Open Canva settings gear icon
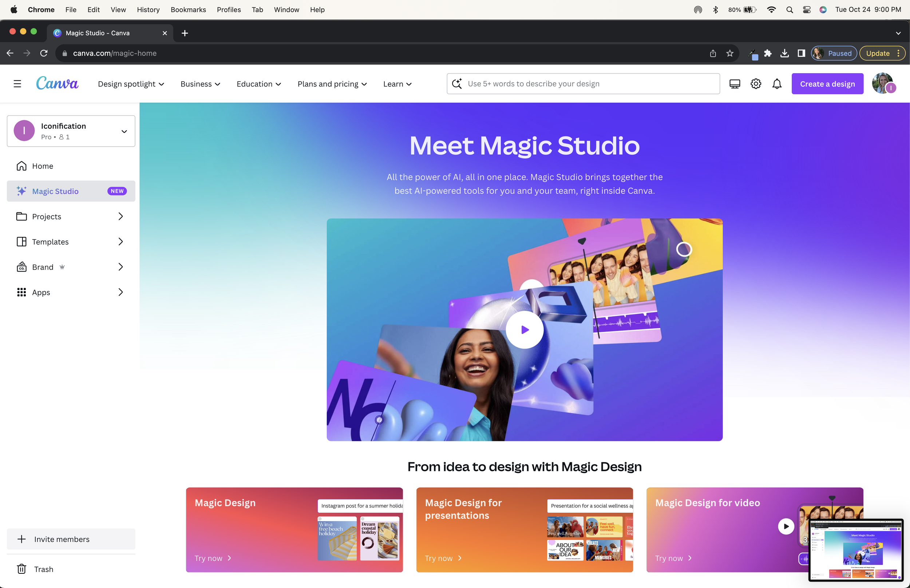 coord(756,84)
